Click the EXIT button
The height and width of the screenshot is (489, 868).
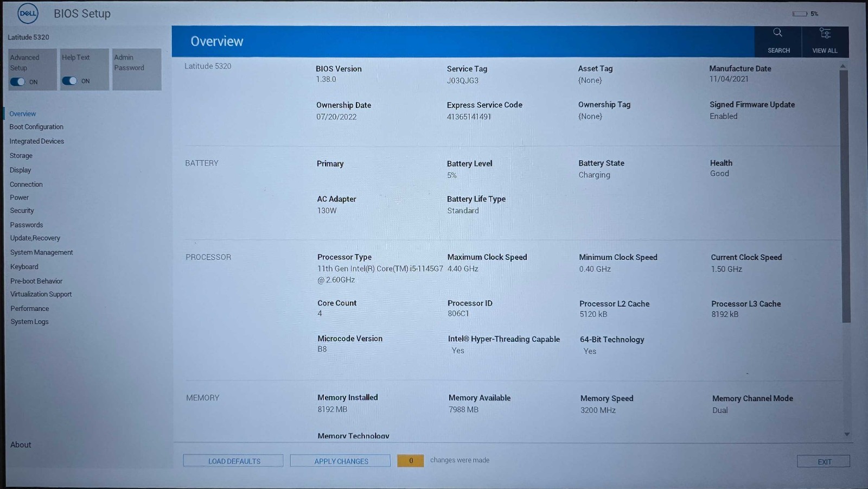tap(824, 461)
